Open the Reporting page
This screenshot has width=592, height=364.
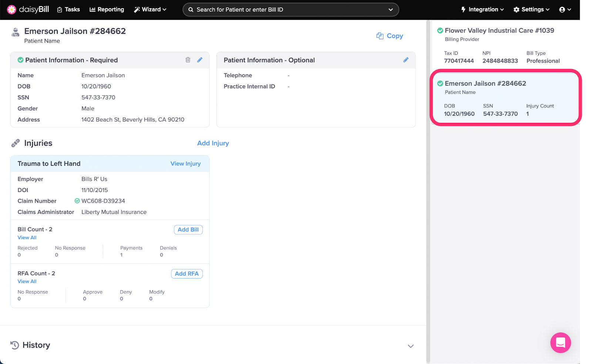click(107, 10)
